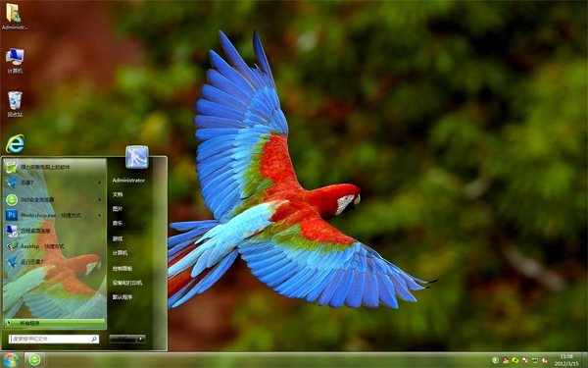588x368 pixels.
Task: Open 360 browser pinned on taskbar
Action: (x=35, y=360)
